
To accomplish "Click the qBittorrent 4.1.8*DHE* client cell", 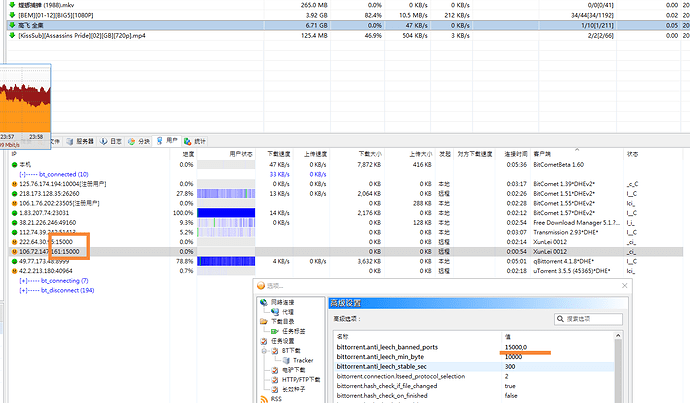I will click(x=564, y=261).
